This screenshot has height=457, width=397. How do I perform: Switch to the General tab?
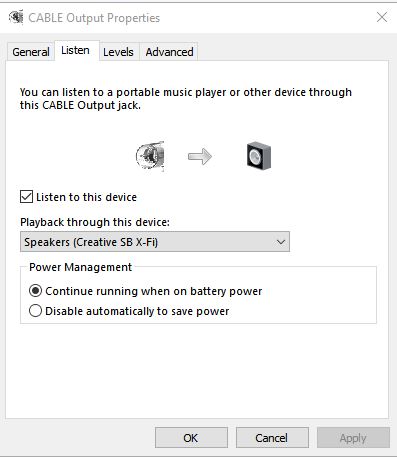pyautogui.click(x=31, y=52)
